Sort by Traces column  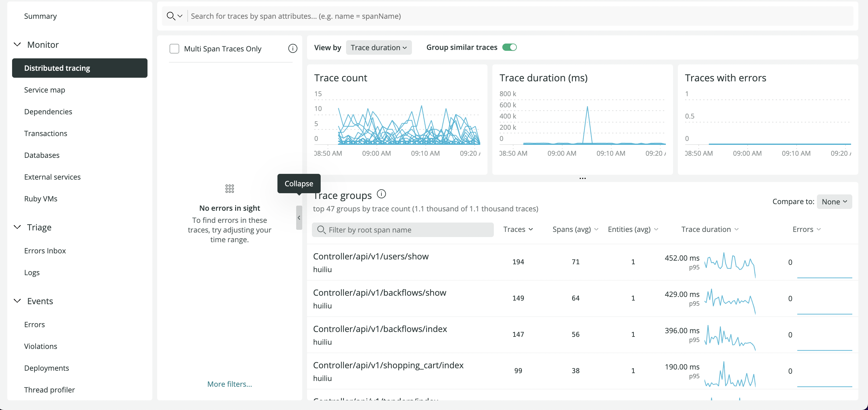pyautogui.click(x=518, y=229)
